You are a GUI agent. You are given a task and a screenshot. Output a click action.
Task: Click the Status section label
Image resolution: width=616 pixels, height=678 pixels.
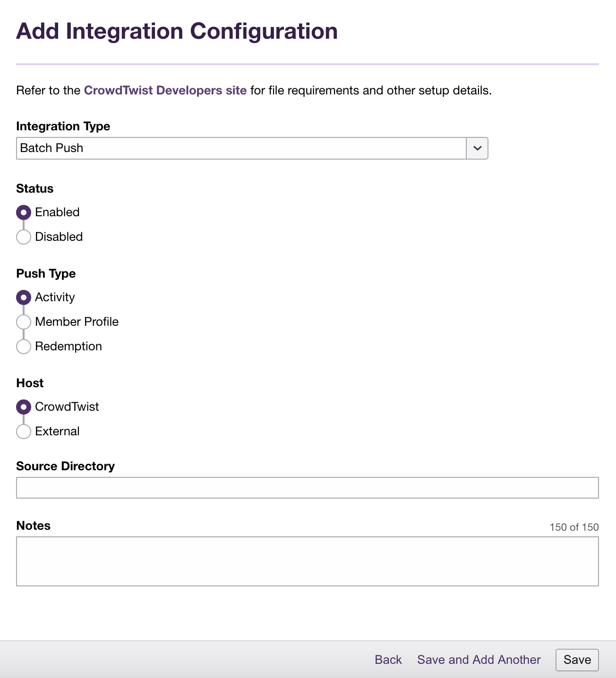point(34,188)
